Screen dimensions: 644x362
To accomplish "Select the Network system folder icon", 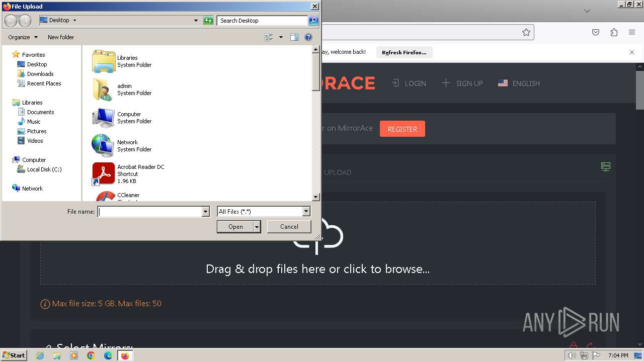I will (x=104, y=146).
